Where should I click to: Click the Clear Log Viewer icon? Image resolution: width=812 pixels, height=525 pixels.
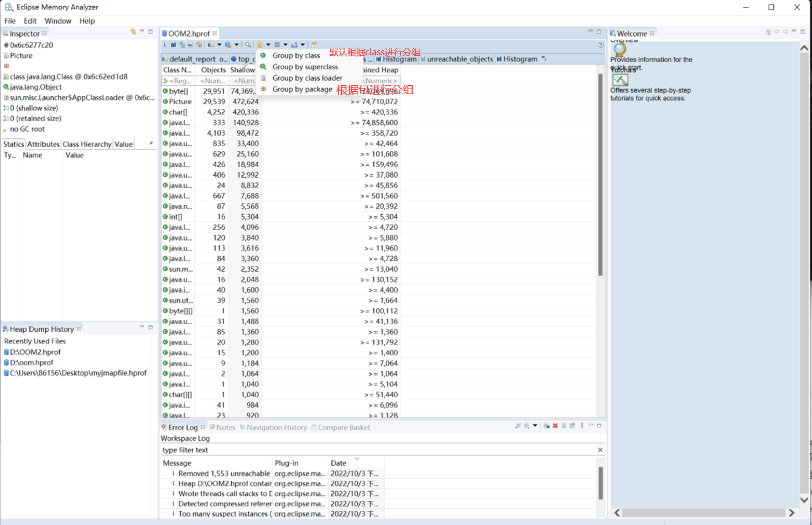(x=546, y=425)
